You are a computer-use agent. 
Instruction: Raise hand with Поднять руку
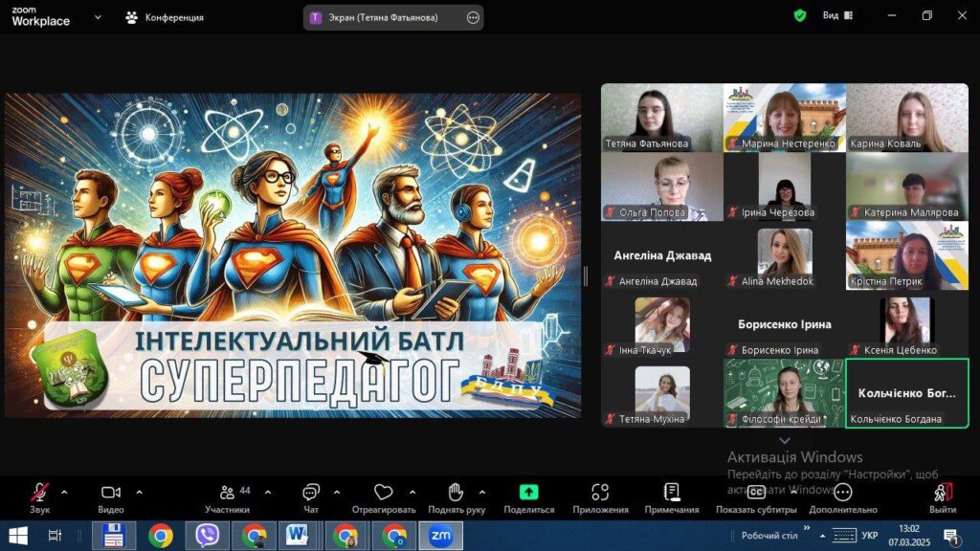457,498
